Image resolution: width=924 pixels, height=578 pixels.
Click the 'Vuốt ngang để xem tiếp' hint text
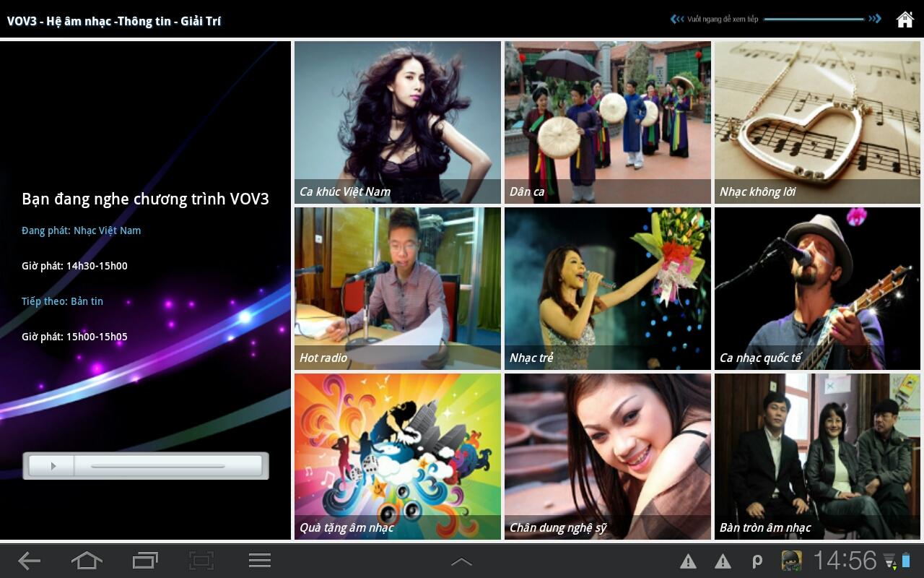click(723, 20)
